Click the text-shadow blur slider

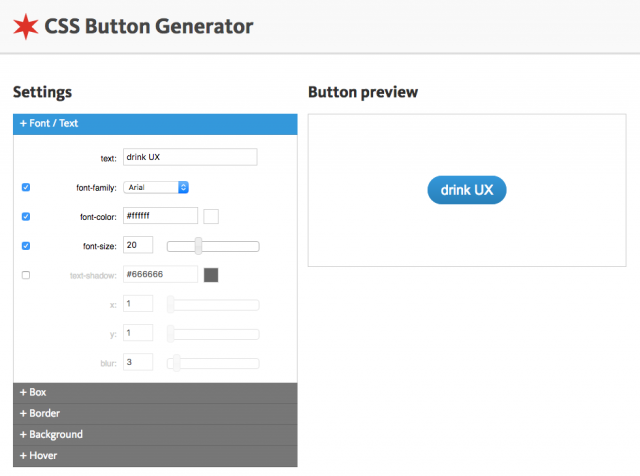pyautogui.click(x=213, y=363)
